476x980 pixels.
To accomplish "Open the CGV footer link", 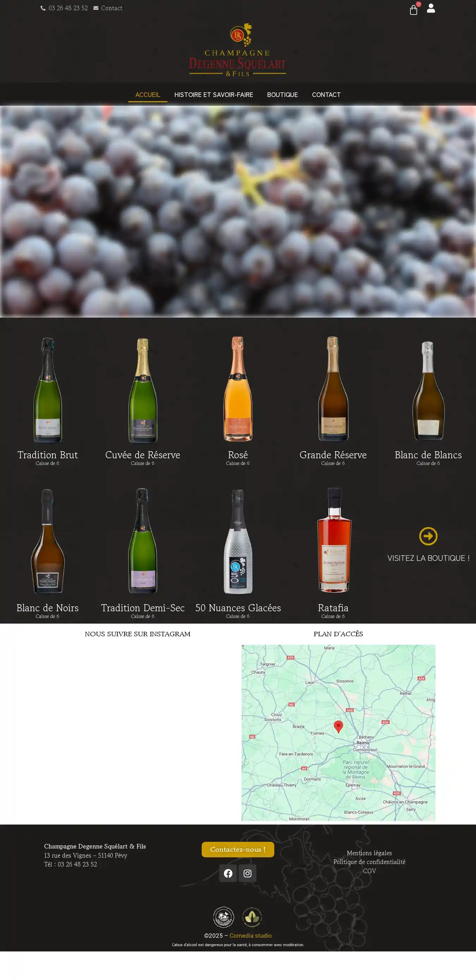I will tap(369, 871).
